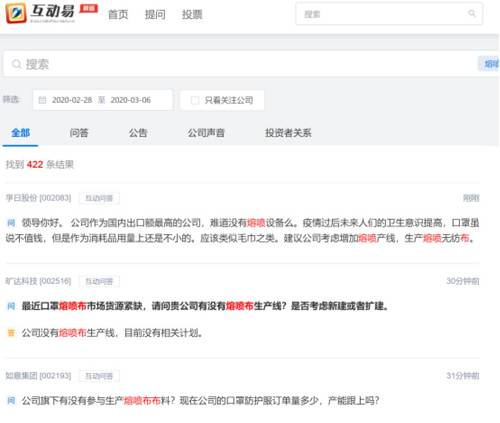Click the 刚刚 timestamp

point(471,198)
